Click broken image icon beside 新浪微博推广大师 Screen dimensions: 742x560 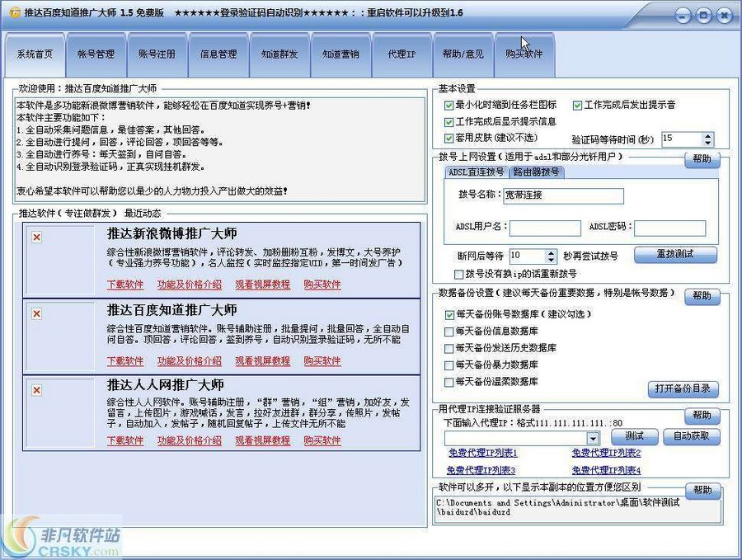pyautogui.click(x=36, y=238)
